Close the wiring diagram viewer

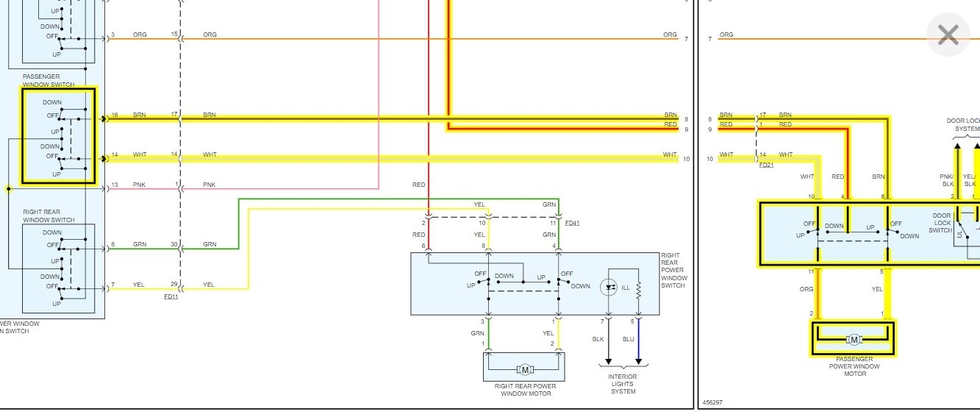pos(948,34)
